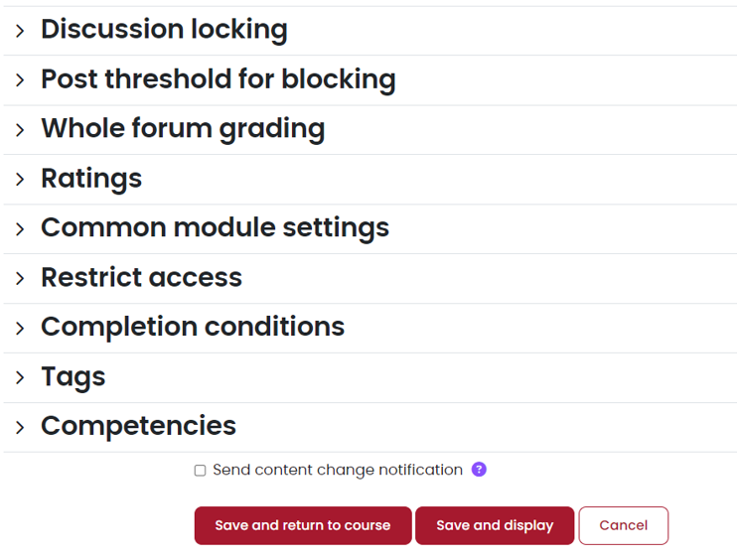Enable Send content change notification checkbox
Screen dimensions: 737x560
point(200,471)
